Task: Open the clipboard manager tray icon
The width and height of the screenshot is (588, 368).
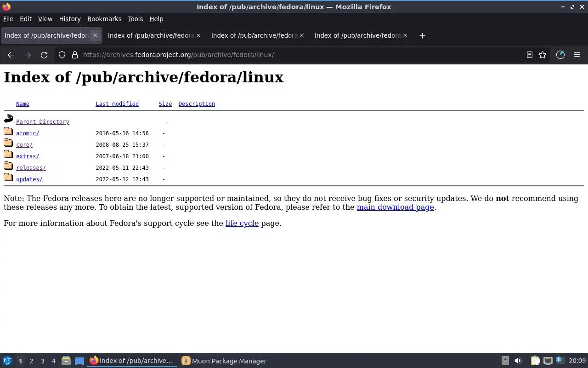Action: [x=535, y=361]
